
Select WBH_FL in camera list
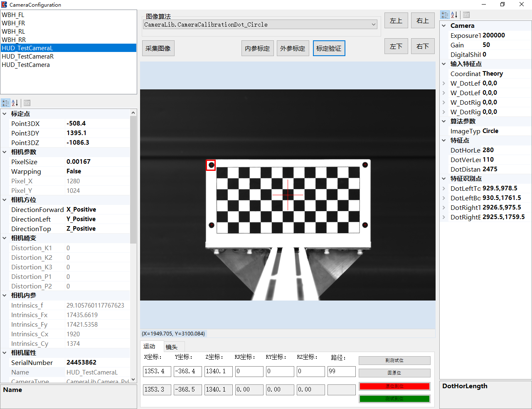tap(69, 15)
